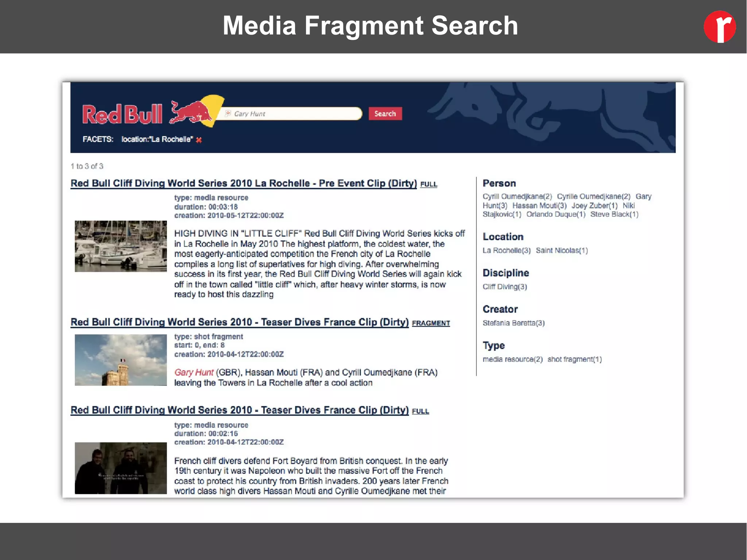Viewport: 747px width, 560px height.
Task: Click the FRAGMENT tag link
Action: [x=431, y=323]
